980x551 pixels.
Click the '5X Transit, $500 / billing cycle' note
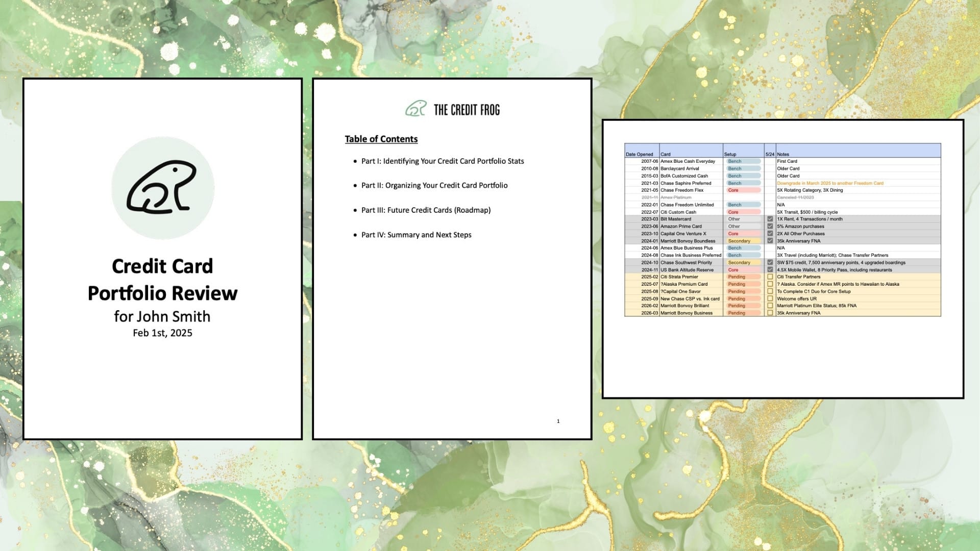(x=807, y=212)
